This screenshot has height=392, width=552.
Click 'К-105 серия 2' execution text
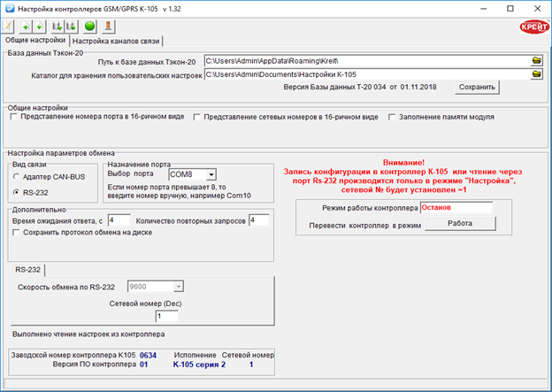click(x=199, y=365)
